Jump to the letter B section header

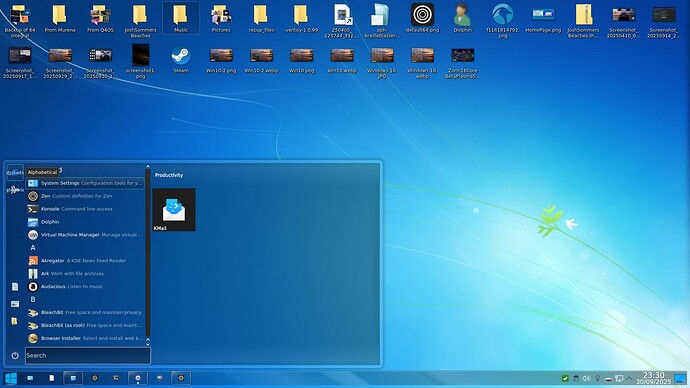click(x=33, y=299)
